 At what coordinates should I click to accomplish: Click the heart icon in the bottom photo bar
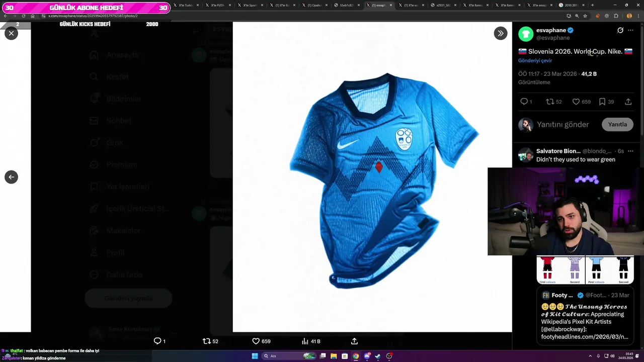[256, 341]
